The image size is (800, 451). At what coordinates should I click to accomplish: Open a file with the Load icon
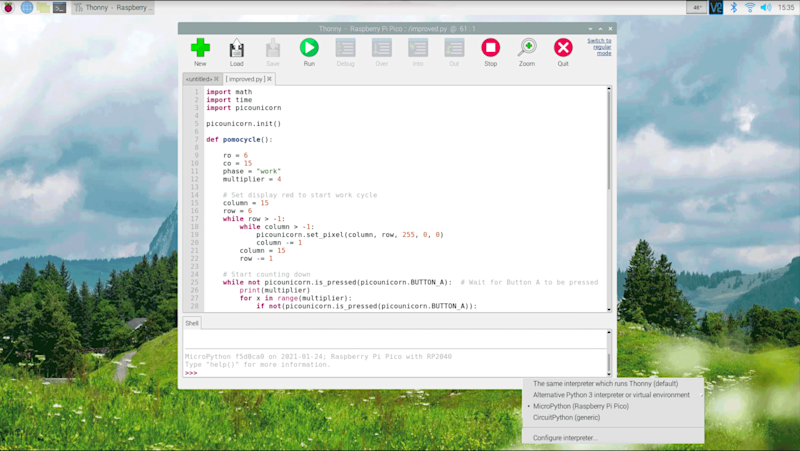[x=236, y=48]
